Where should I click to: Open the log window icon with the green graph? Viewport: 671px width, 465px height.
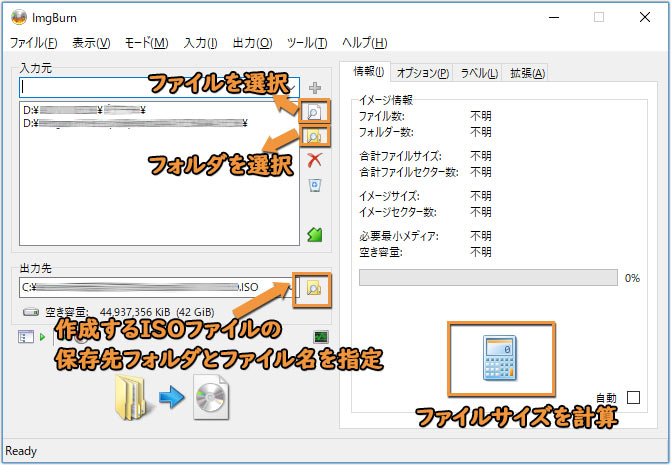(x=321, y=337)
